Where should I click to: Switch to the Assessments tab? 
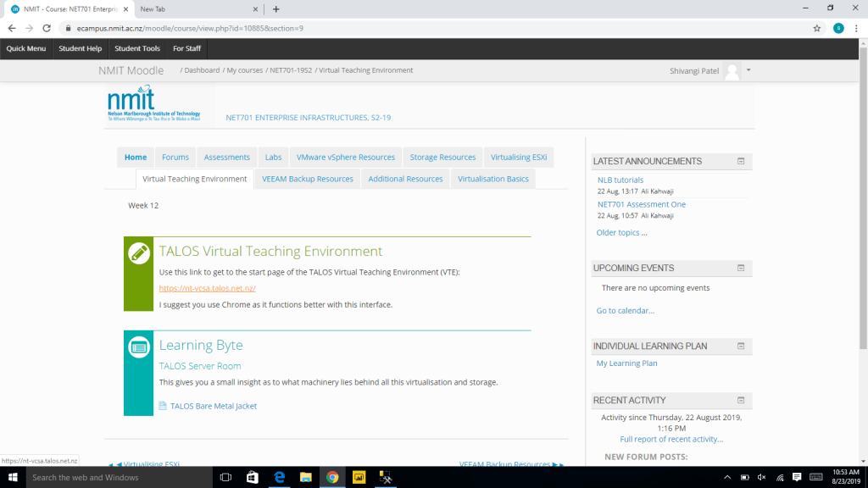click(x=226, y=157)
